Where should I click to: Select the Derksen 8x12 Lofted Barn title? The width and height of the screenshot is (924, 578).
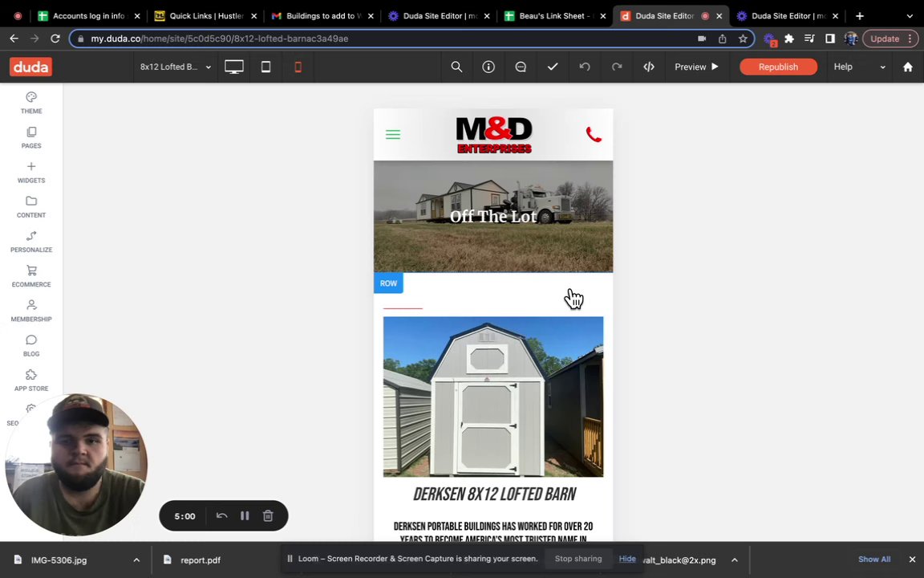click(494, 495)
